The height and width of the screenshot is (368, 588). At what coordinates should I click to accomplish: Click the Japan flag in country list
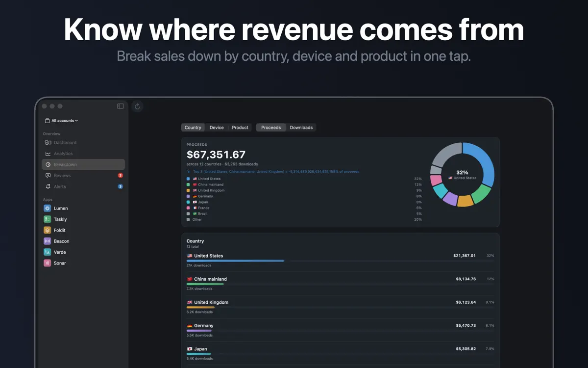(190, 349)
